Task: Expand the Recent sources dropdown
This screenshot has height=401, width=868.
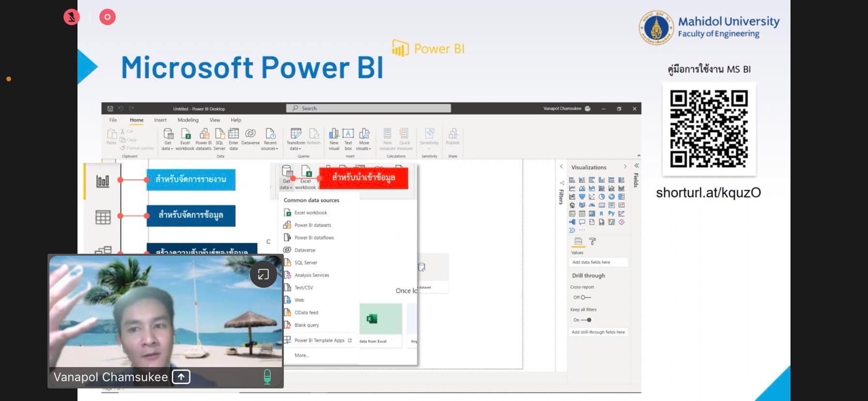Action: coord(270,139)
